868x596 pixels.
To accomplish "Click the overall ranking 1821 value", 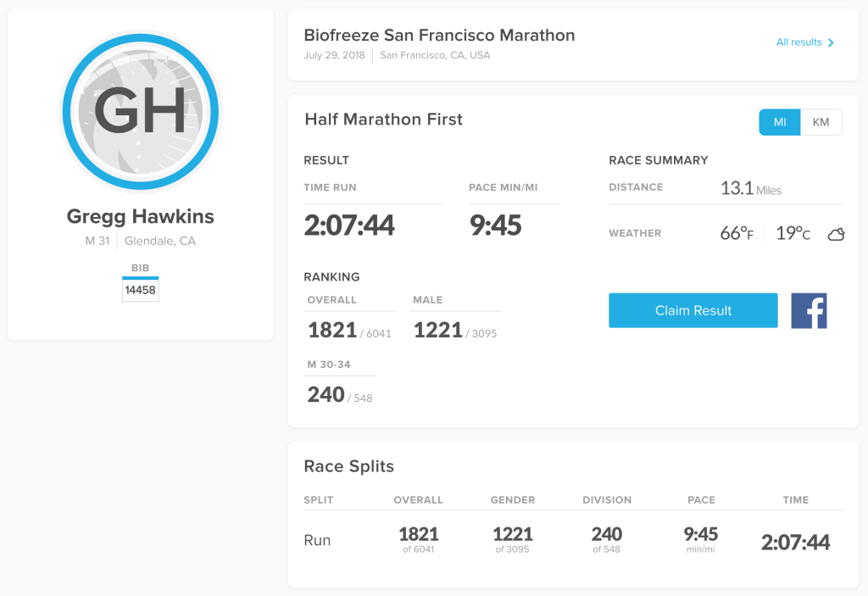I will 332,331.
